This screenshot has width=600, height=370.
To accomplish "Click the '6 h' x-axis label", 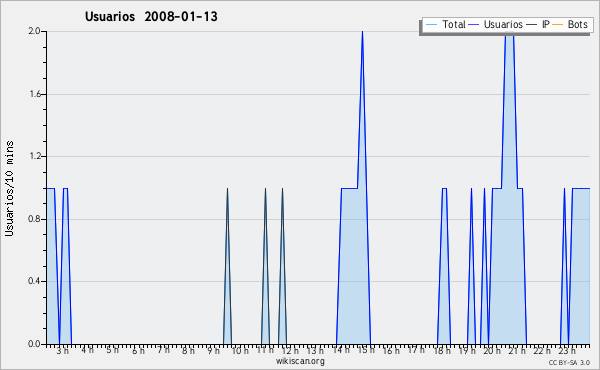I will click(138, 351).
